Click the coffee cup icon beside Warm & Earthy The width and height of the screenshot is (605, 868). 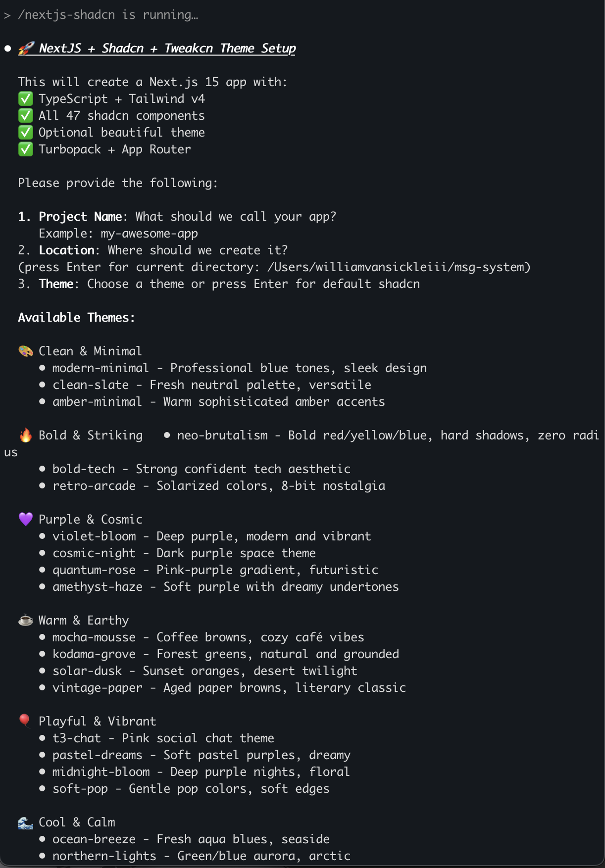pos(25,621)
